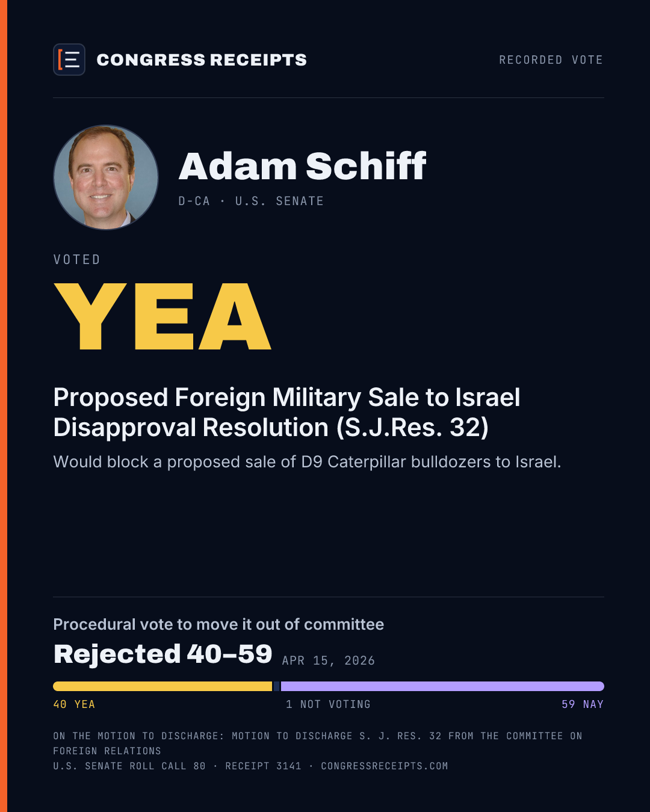This screenshot has height=812, width=650.
Task: Click the large YEA vote text
Action: 162,316
